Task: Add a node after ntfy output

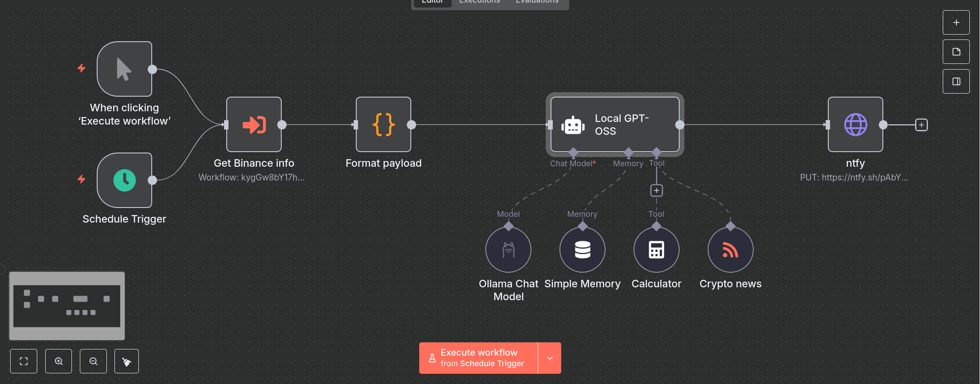Action: pyautogui.click(x=921, y=125)
